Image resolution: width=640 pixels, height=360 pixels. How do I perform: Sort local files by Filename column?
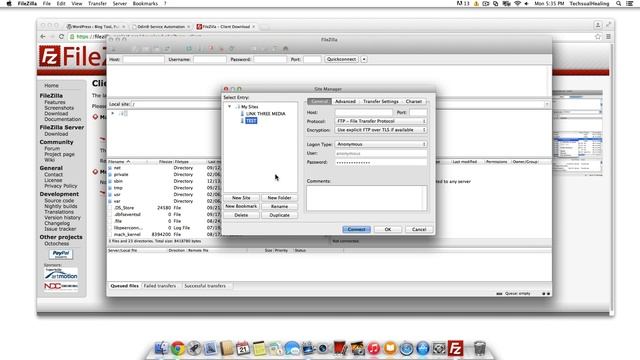(127, 162)
